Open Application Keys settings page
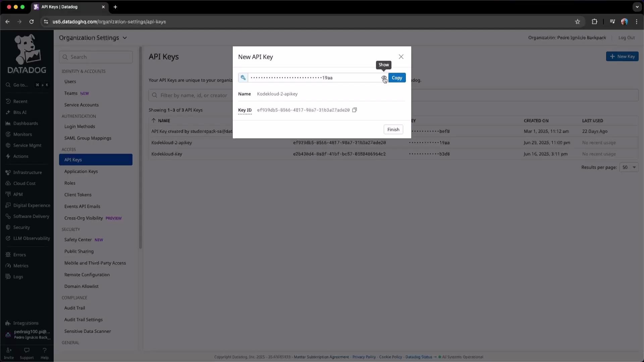The width and height of the screenshot is (644, 362). tap(81, 171)
